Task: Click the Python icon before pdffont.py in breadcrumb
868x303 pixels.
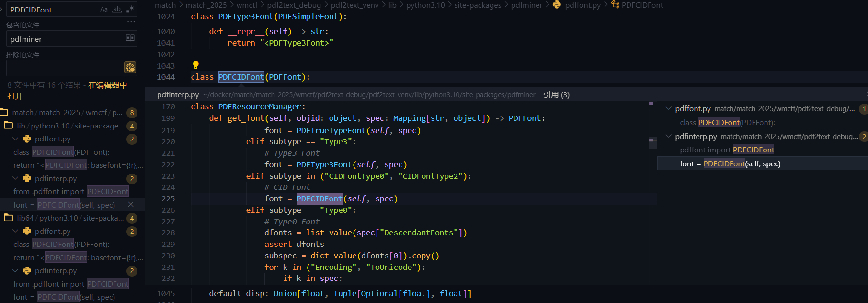Action: [557, 5]
